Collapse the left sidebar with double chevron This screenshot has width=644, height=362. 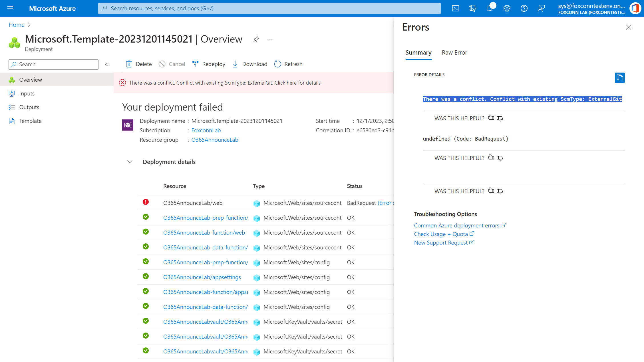107,64
